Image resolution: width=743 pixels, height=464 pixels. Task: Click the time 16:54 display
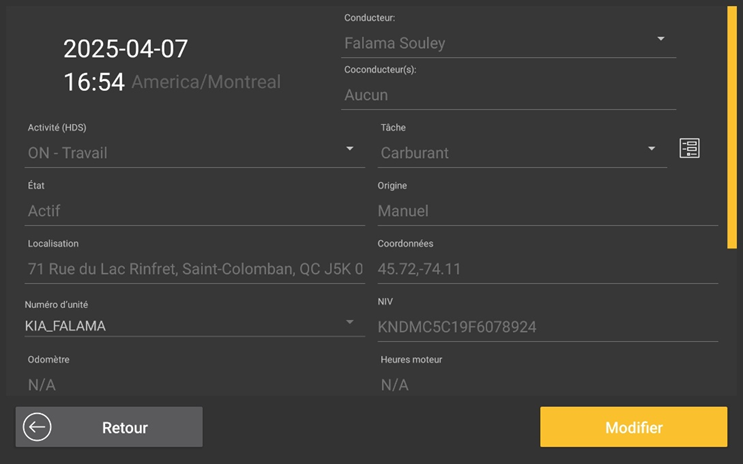click(x=94, y=82)
